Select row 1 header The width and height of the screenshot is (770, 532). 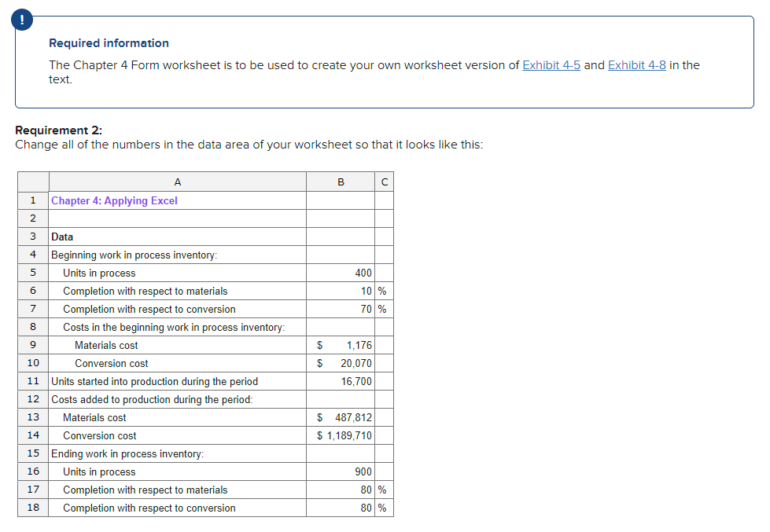click(32, 200)
